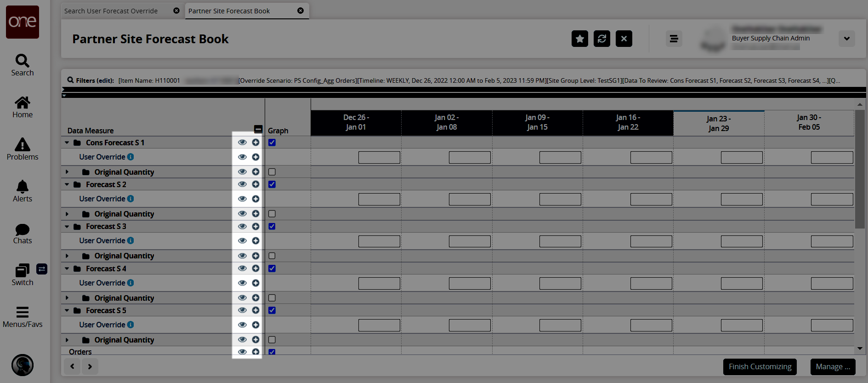Click info icon beside Forecast S 5 User Override

[130, 325]
